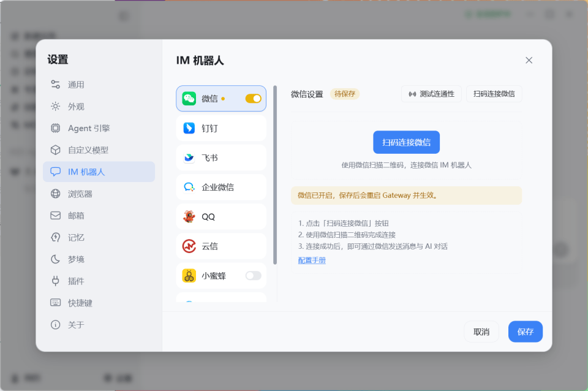Click the red 云信 icon
Screen dimensions: 588x391
189,246
